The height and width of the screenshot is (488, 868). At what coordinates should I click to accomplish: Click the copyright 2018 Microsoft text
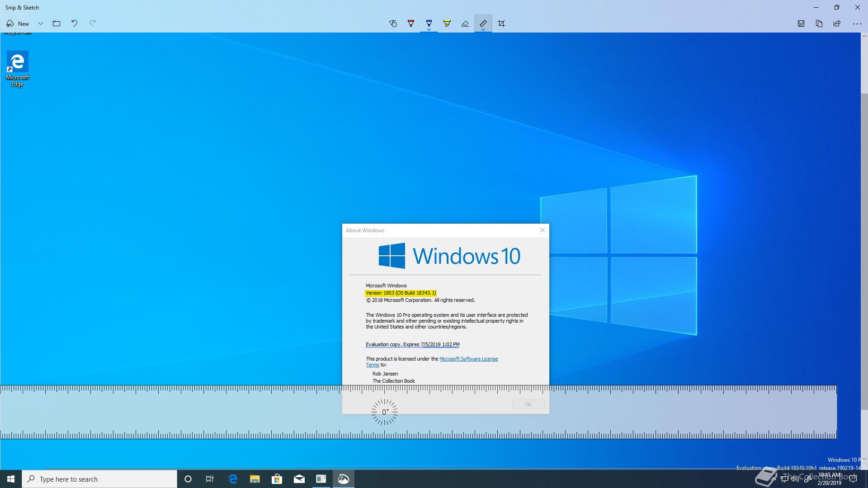pos(420,300)
